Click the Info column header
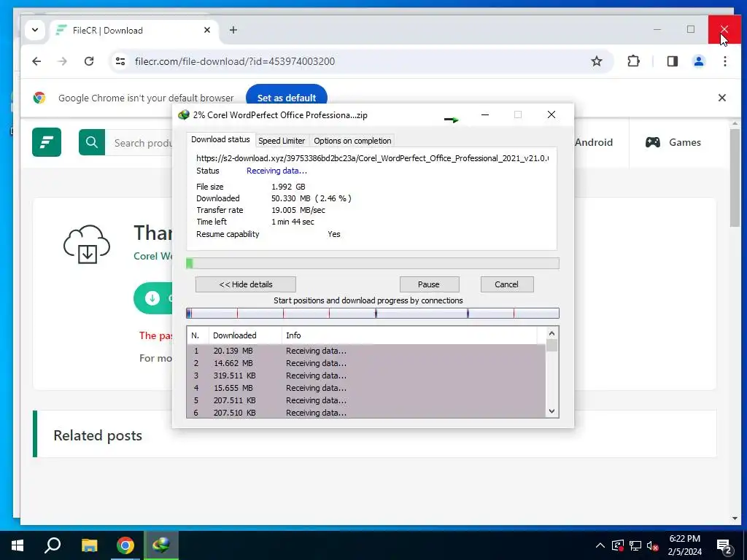The height and width of the screenshot is (560, 747). point(410,335)
